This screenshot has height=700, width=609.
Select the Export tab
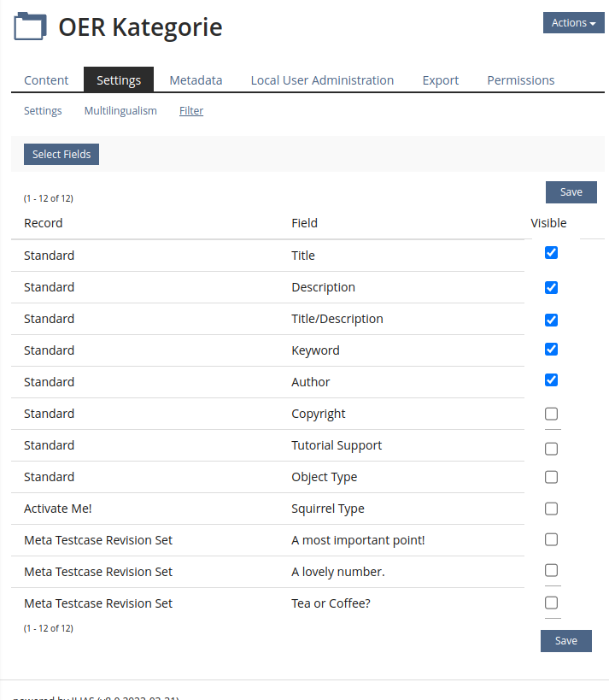click(x=441, y=80)
